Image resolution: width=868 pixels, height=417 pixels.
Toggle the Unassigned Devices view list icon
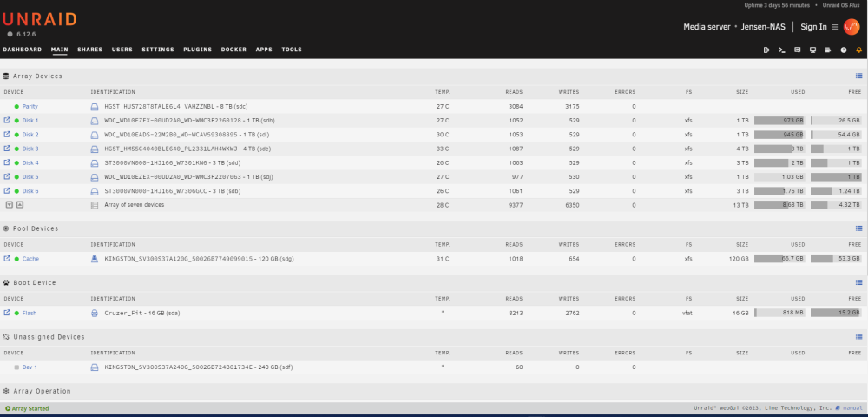click(x=858, y=337)
